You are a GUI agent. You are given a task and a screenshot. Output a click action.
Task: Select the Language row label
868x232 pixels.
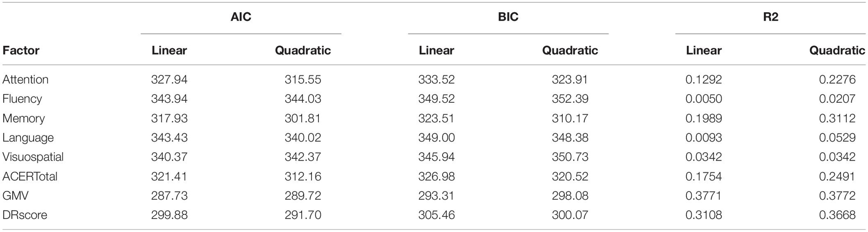point(28,138)
